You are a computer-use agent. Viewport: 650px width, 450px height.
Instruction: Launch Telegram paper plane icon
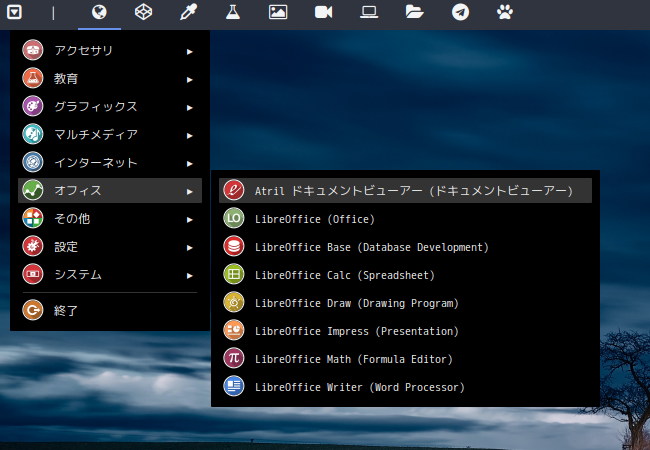click(460, 12)
